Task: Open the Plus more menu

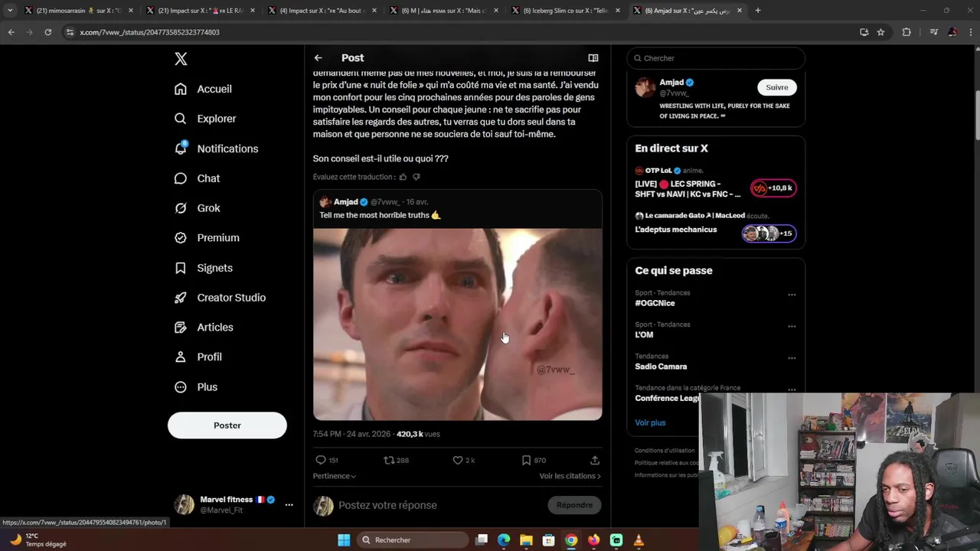Action: (196, 386)
